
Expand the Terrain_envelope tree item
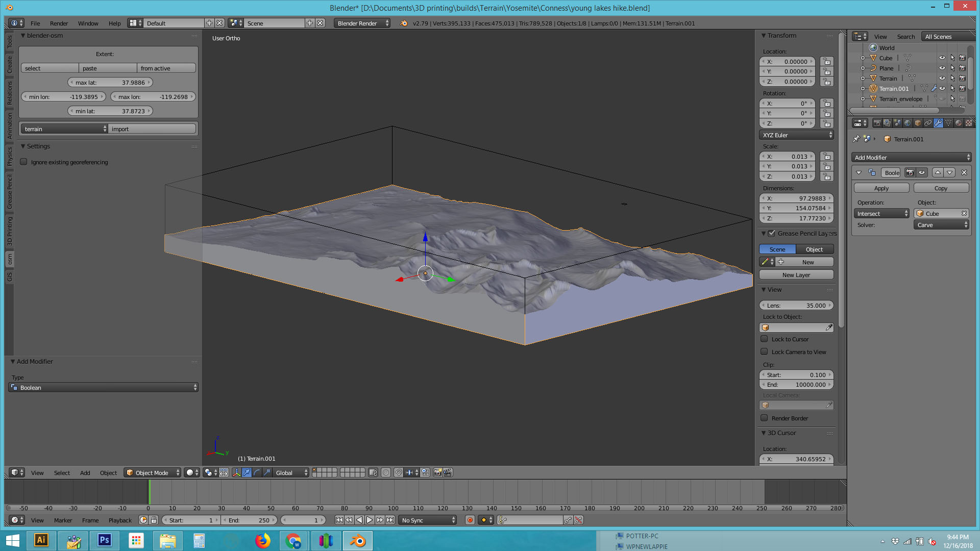[x=863, y=99]
